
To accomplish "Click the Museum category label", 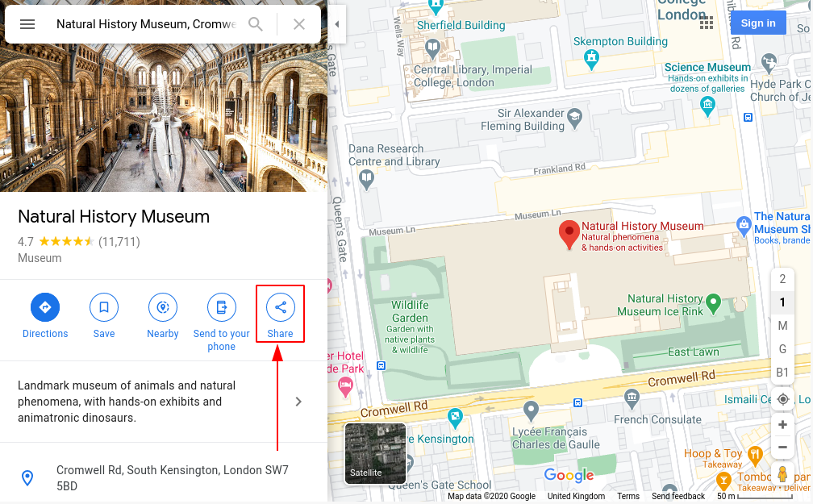I will 40,258.
